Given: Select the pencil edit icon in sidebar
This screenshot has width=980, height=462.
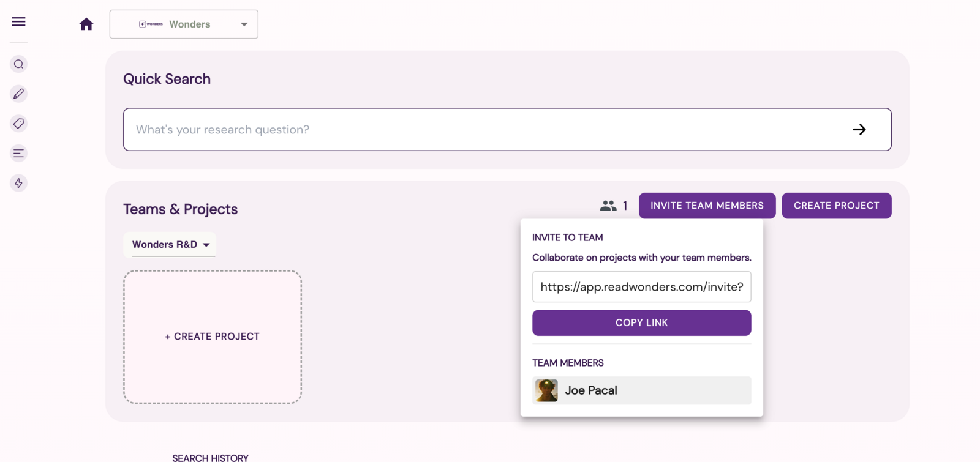Looking at the screenshot, I should (19, 94).
